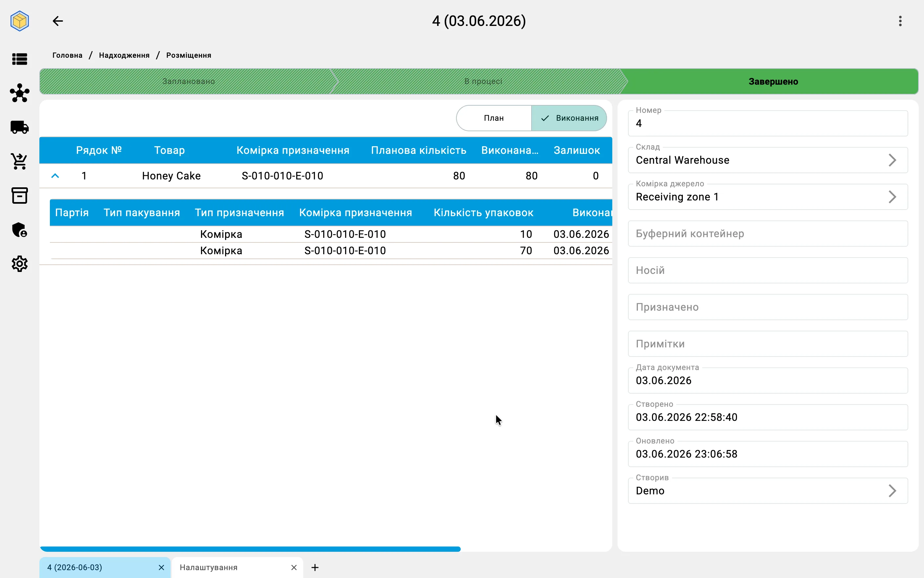Open the security shield user icon
Viewport: 924px width, 578px height.
click(x=19, y=230)
